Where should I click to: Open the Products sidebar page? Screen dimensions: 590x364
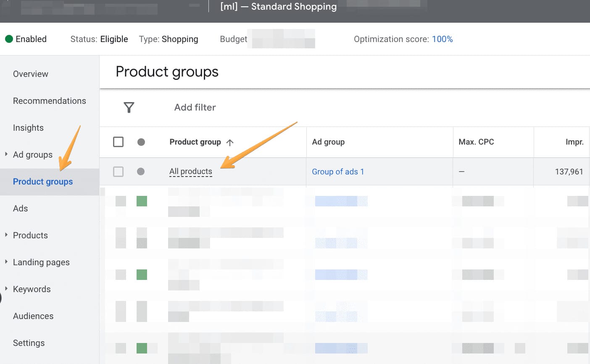coord(30,235)
